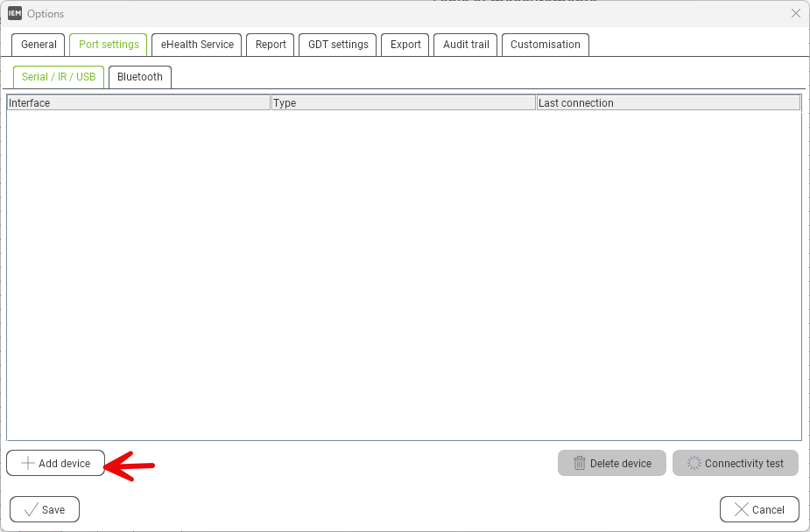Run the Connectivity test spinner button
This screenshot has height=532, width=810.
coord(735,463)
